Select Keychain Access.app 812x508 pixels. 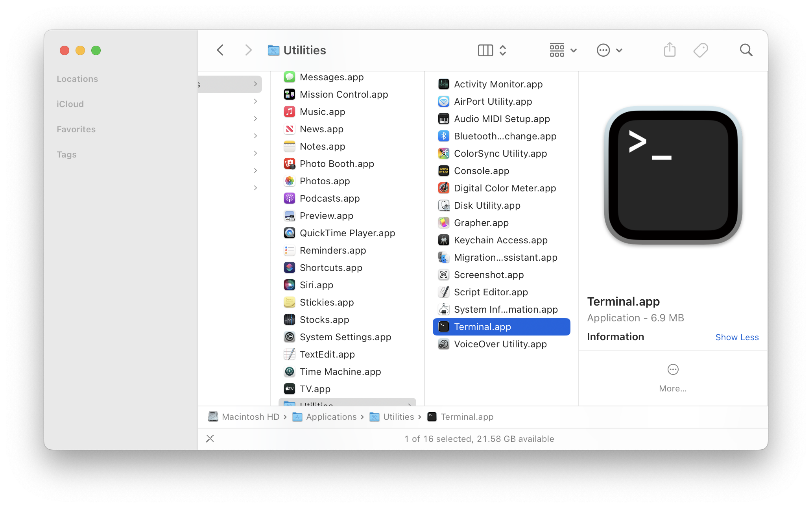tap(500, 240)
